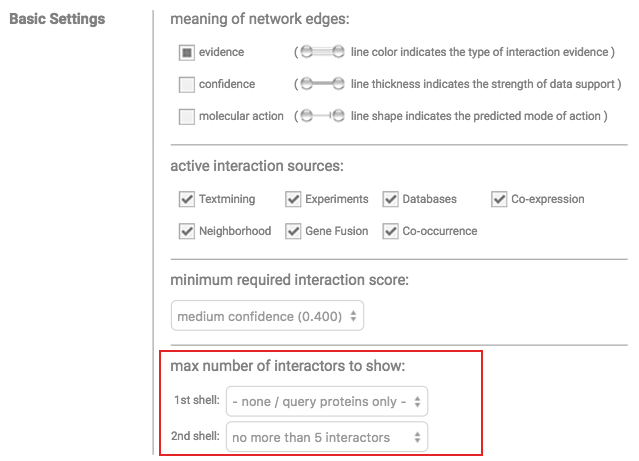Click the 'max number of interactors to show' heading
Image resolution: width=639 pixels, height=461 pixels.
pos(288,366)
